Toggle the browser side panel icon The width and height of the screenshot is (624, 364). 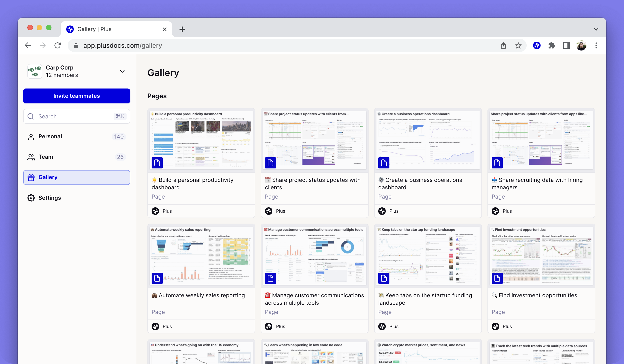click(566, 45)
